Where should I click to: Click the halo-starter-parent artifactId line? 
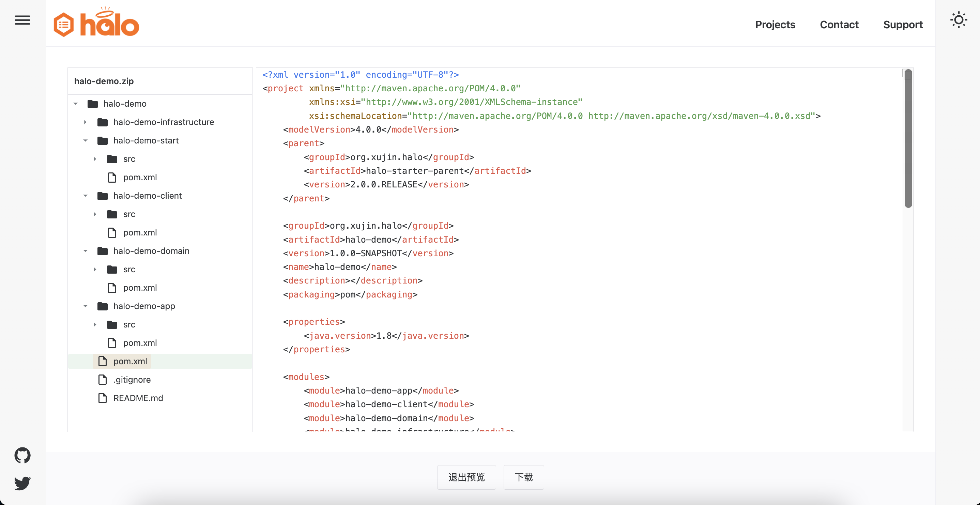tap(417, 171)
